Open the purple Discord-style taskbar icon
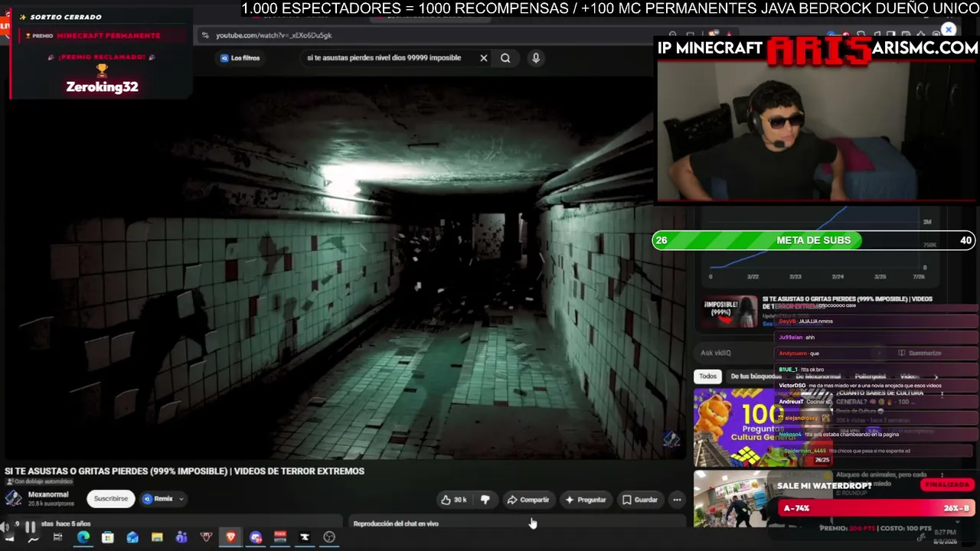 [x=255, y=537]
